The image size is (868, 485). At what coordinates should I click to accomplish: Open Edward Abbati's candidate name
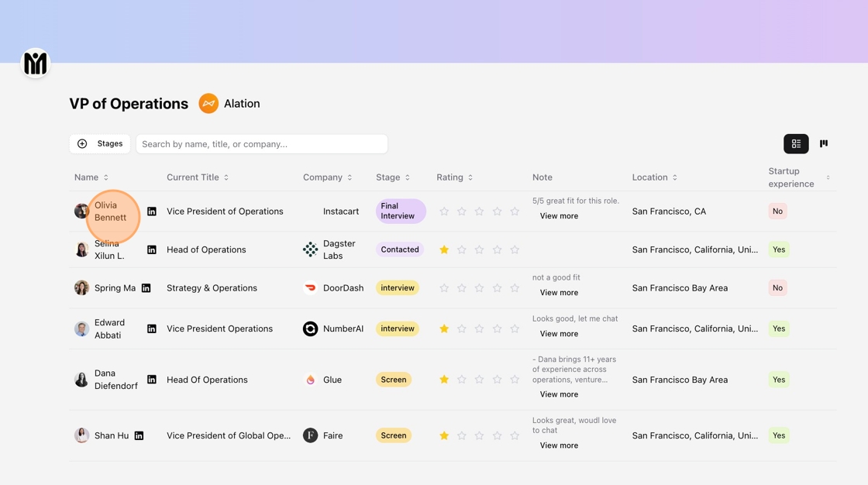tap(109, 328)
